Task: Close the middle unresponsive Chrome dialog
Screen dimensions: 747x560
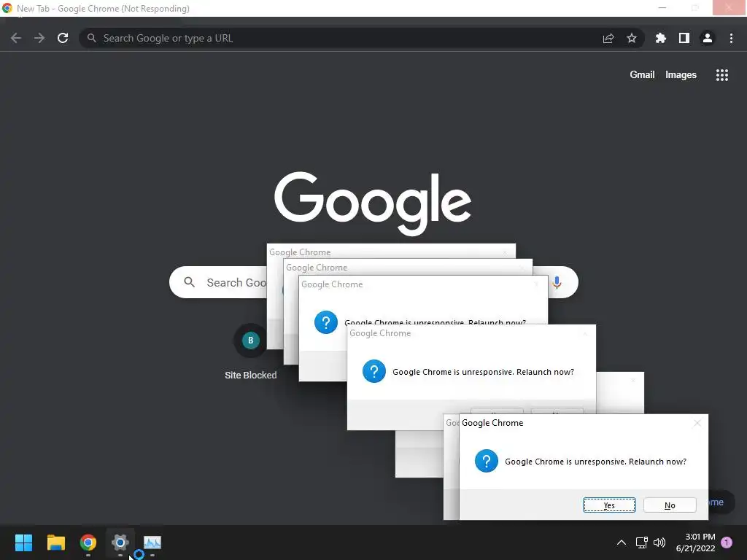Action: (x=585, y=333)
